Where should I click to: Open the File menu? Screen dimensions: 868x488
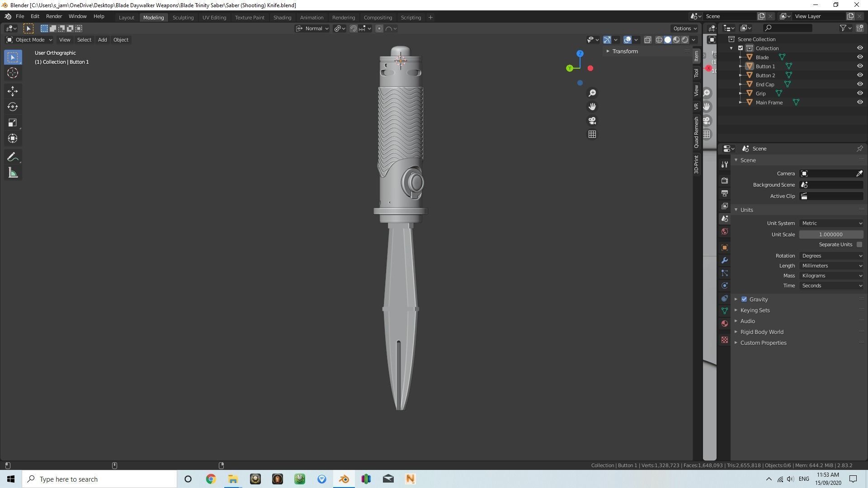click(20, 16)
